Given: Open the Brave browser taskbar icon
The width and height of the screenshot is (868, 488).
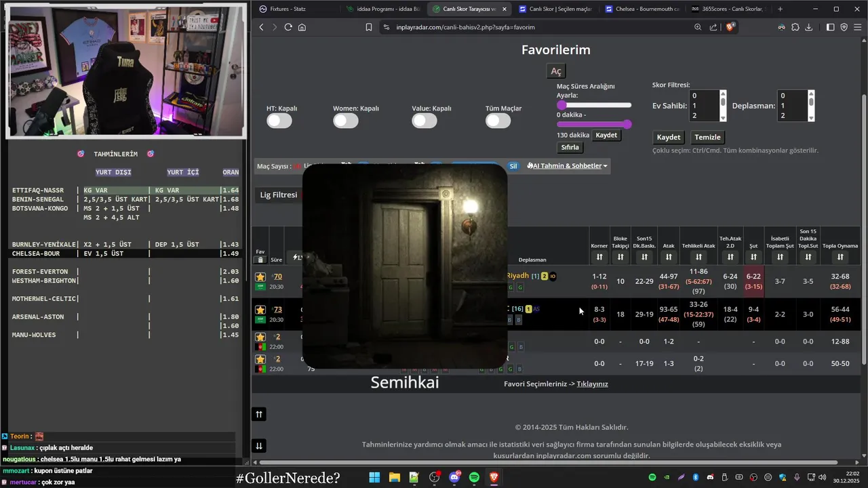Looking at the screenshot, I should (494, 477).
